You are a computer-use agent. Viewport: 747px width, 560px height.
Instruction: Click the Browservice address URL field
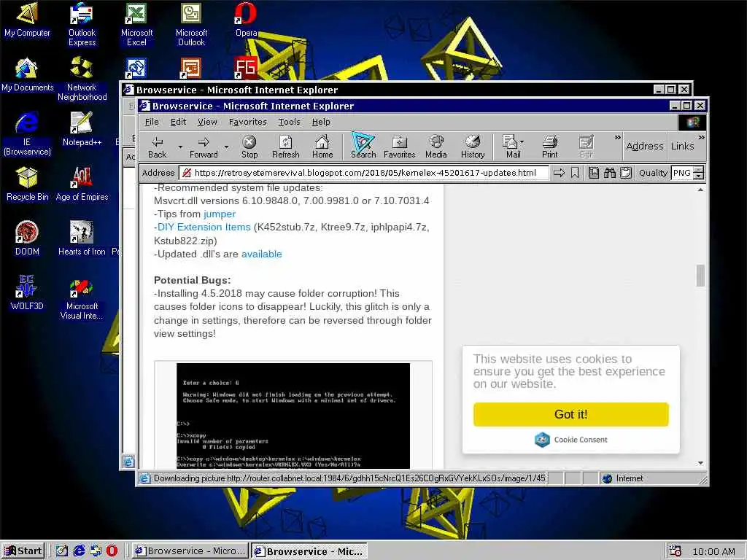[x=364, y=173]
